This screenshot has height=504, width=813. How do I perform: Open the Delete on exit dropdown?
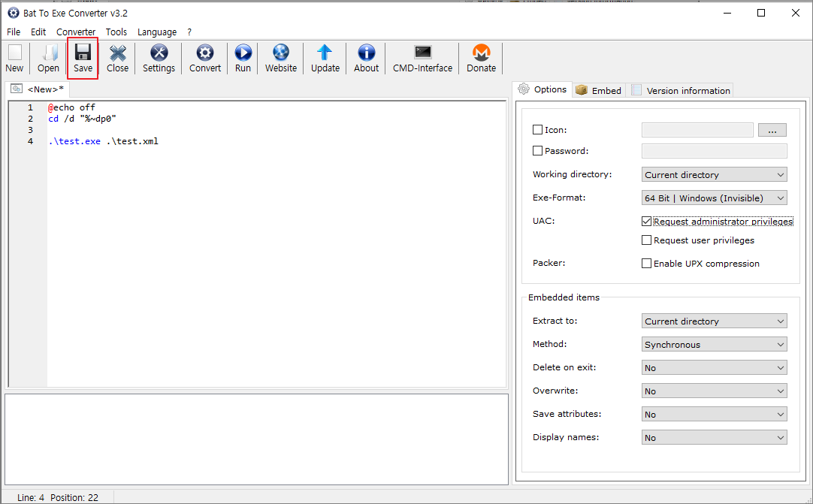click(714, 367)
